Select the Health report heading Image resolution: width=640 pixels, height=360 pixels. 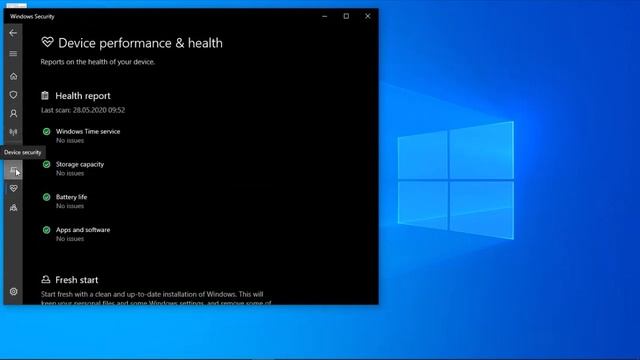pyautogui.click(x=83, y=96)
